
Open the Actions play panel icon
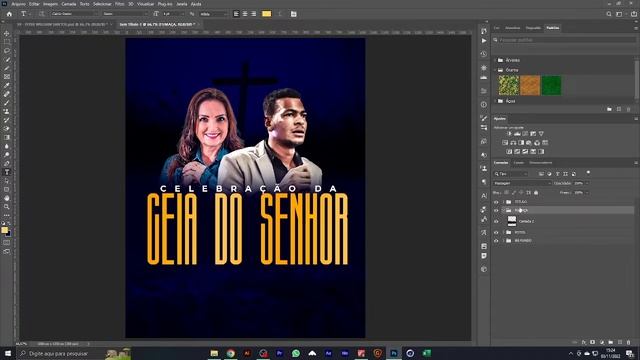pos(484,41)
